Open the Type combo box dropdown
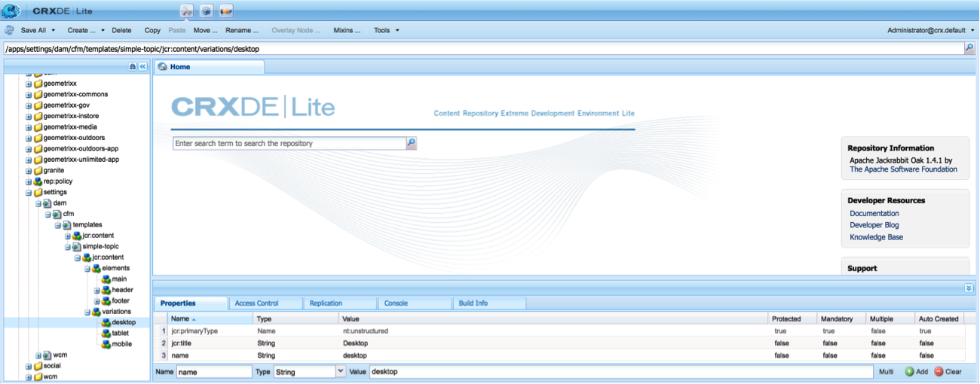Image resolution: width=980 pixels, height=384 pixels. (341, 372)
